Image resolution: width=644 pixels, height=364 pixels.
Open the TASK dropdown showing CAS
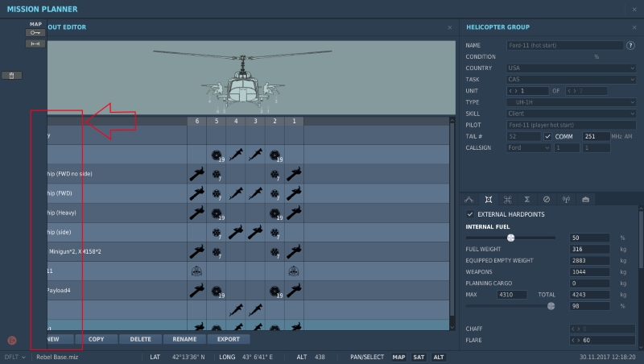pos(572,79)
